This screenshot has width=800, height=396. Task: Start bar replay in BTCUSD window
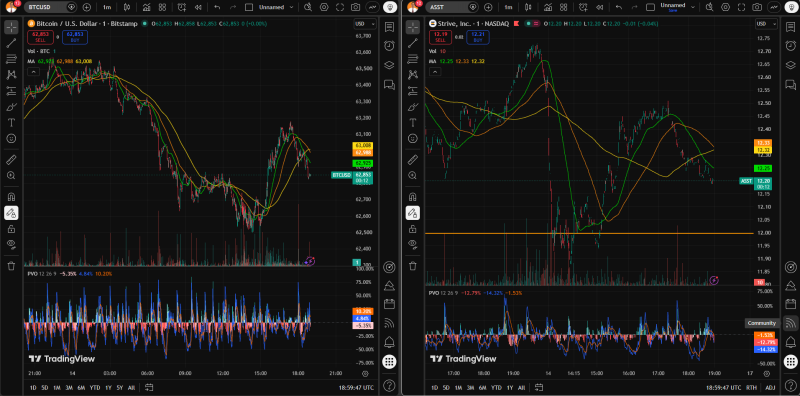click(x=197, y=7)
